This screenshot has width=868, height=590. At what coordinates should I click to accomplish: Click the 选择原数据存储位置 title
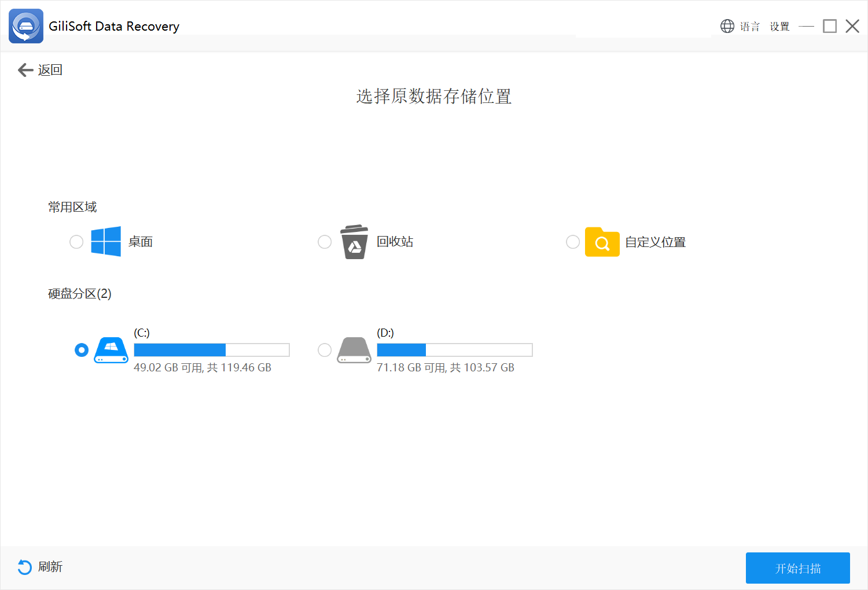click(x=434, y=97)
